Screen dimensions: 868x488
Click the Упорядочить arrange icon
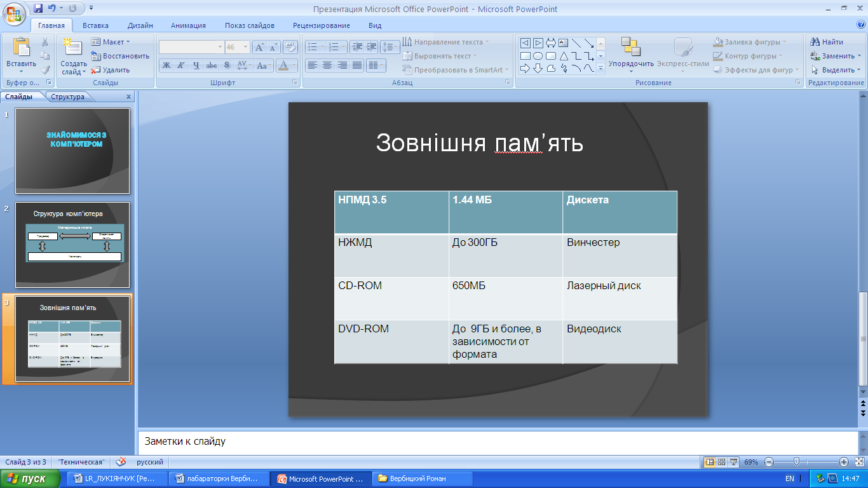click(631, 48)
